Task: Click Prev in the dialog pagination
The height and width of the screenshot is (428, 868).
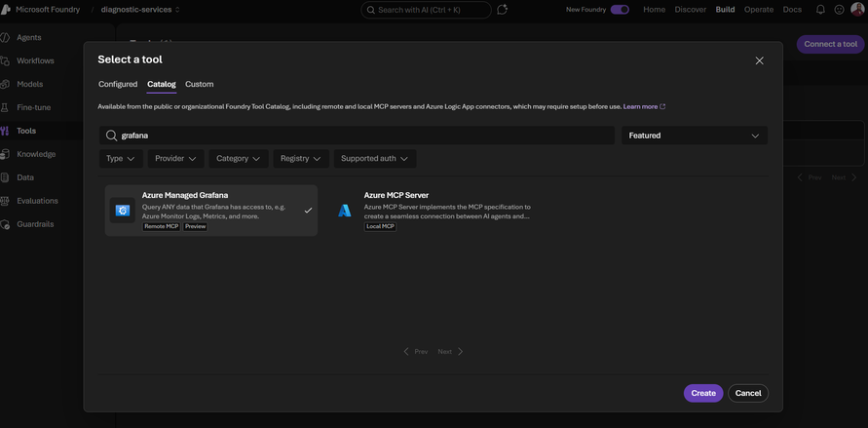Action: point(416,352)
